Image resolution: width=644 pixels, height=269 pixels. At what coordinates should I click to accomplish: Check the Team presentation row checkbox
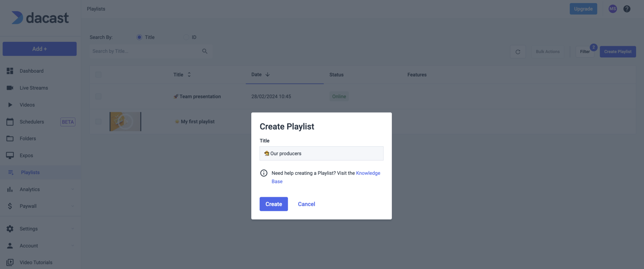(x=98, y=96)
